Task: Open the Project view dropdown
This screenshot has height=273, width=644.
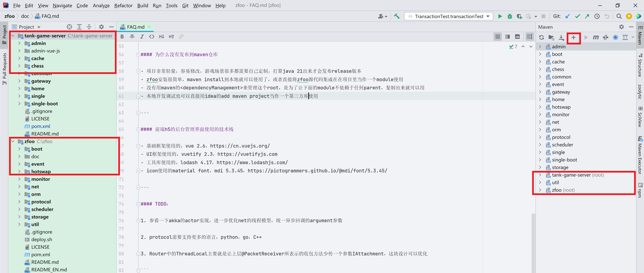Action: pyautogui.click(x=39, y=27)
